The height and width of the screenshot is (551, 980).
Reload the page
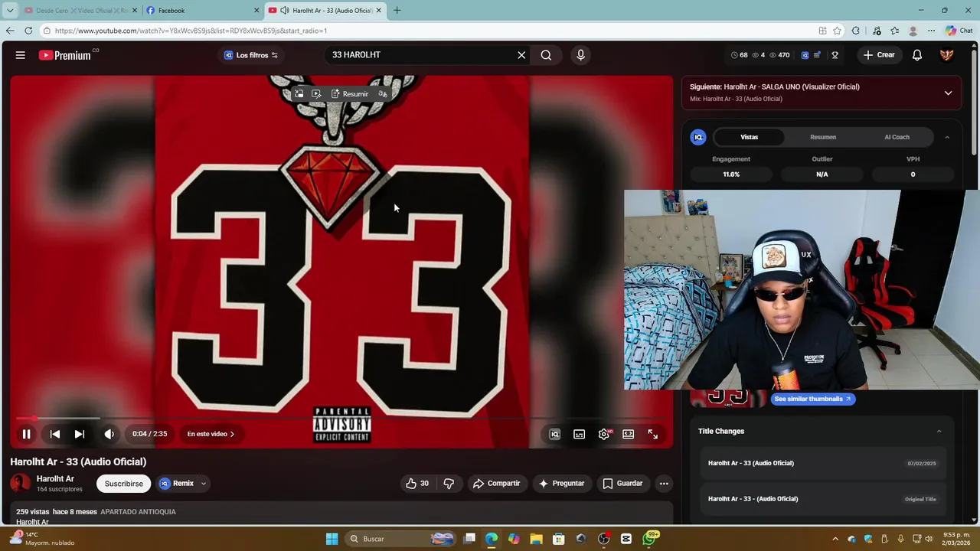point(28,31)
